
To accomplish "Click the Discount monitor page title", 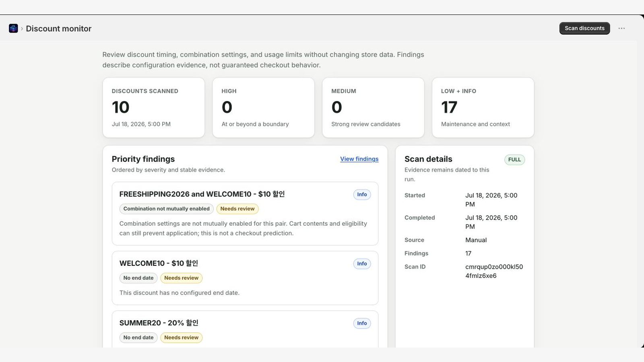I will [x=59, y=29].
